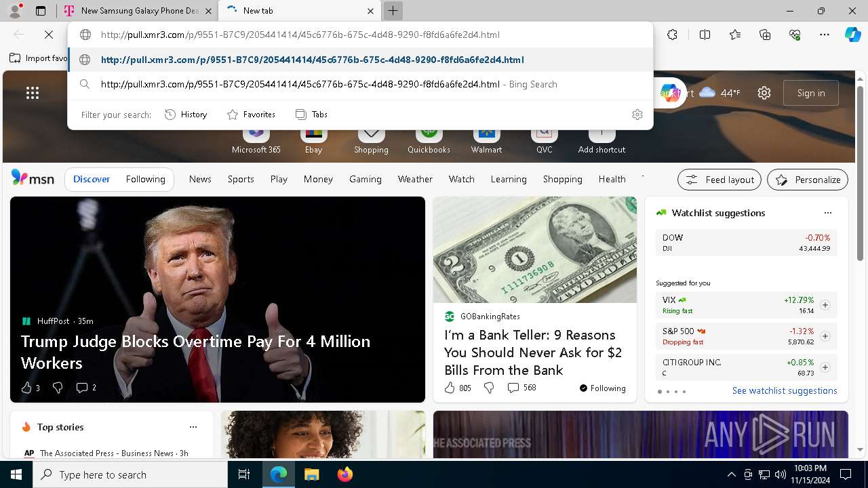The image size is (868, 488).
Task: Switch to the Samsung Galaxy Phone tab
Action: pyautogui.click(x=138, y=11)
